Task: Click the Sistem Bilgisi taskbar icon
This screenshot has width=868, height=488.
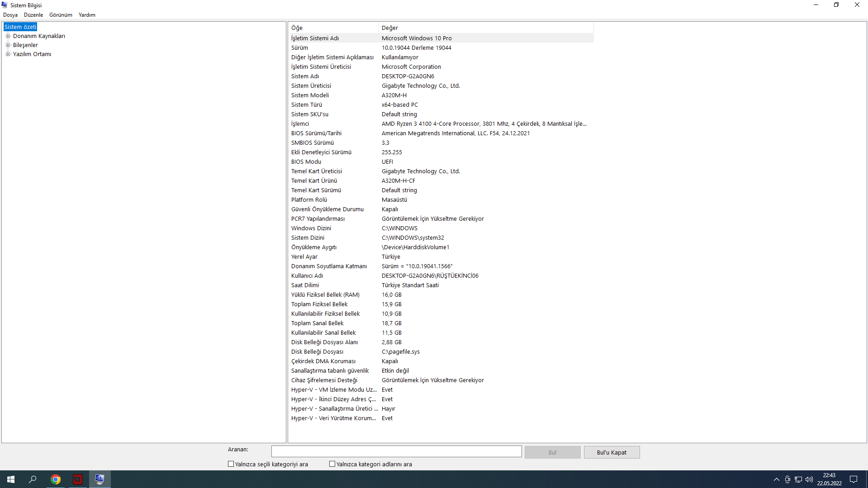Action: pos(100,479)
